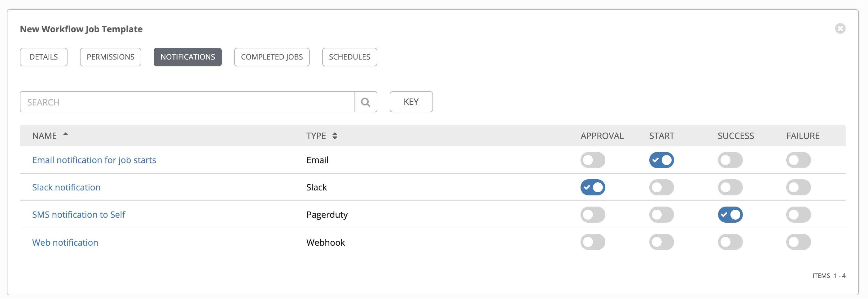The image size is (868, 299).
Task: Focus the SEARCH input field
Action: pos(187,102)
